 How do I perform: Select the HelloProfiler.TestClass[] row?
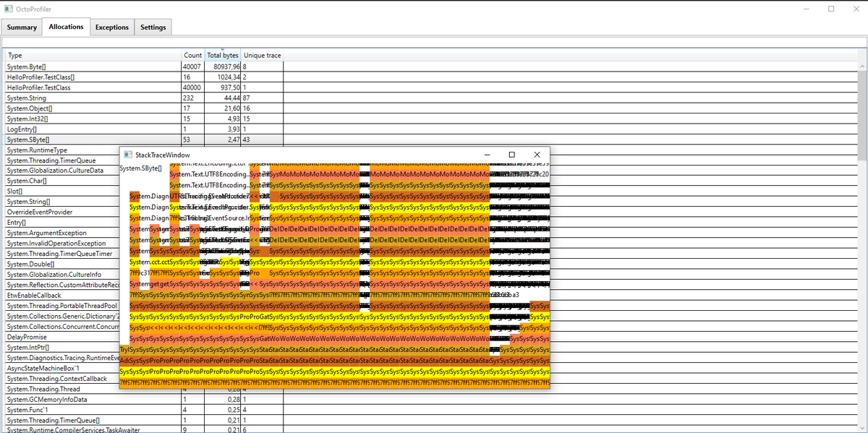(430, 77)
